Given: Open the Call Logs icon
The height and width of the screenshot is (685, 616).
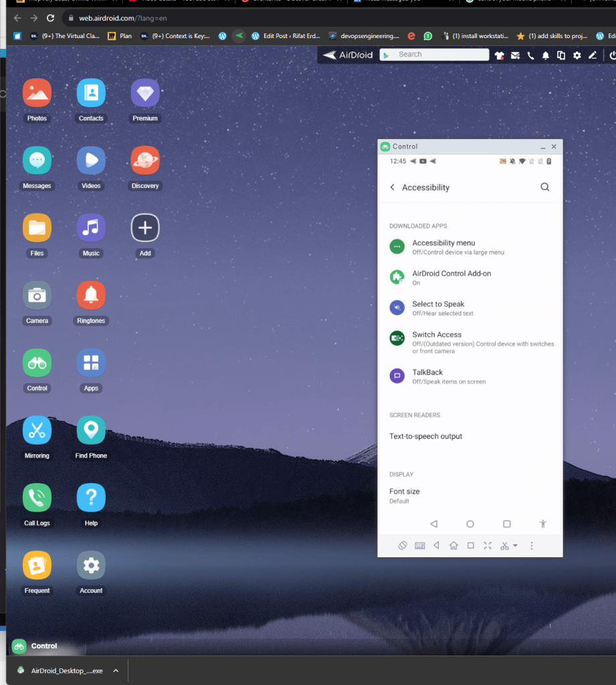Looking at the screenshot, I should pos(37,498).
